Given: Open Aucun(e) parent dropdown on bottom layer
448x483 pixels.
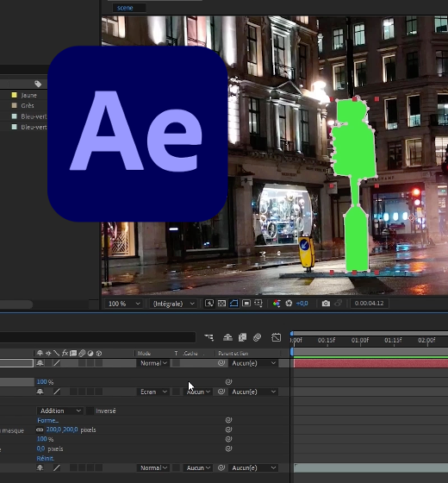Looking at the screenshot, I should click(x=253, y=467).
